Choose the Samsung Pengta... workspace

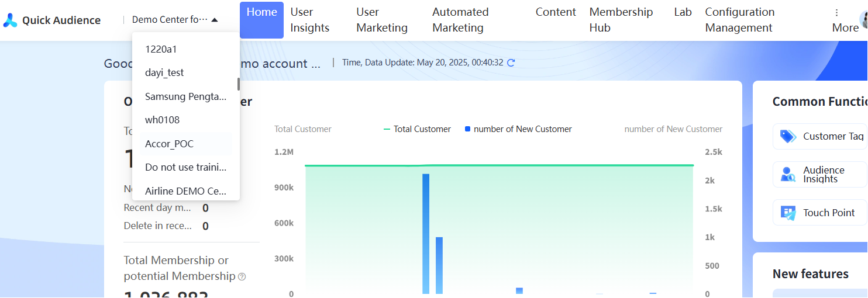pos(186,96)
